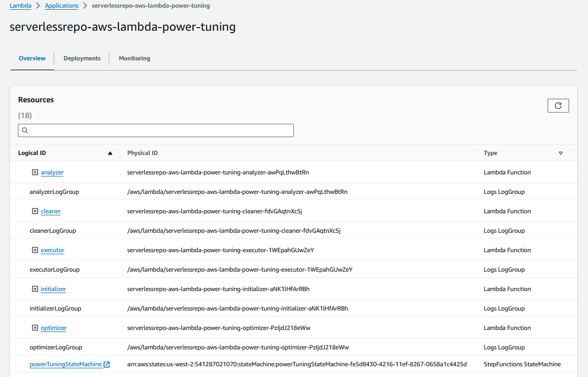This screenshot has width=588, height=377.
Task: Switch to the Monitoring tab
Action: 134,58
